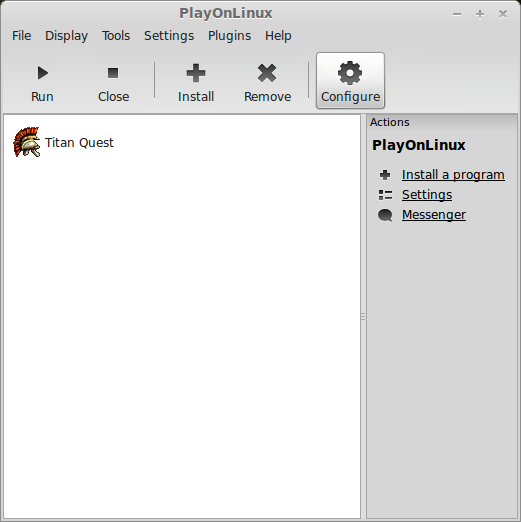Open the Plugins menu
This screenshot has width=521, height=522.
(229, 36)
